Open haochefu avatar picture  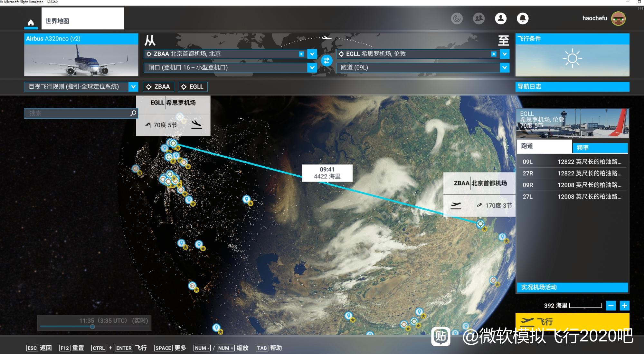tap(618, 18)
